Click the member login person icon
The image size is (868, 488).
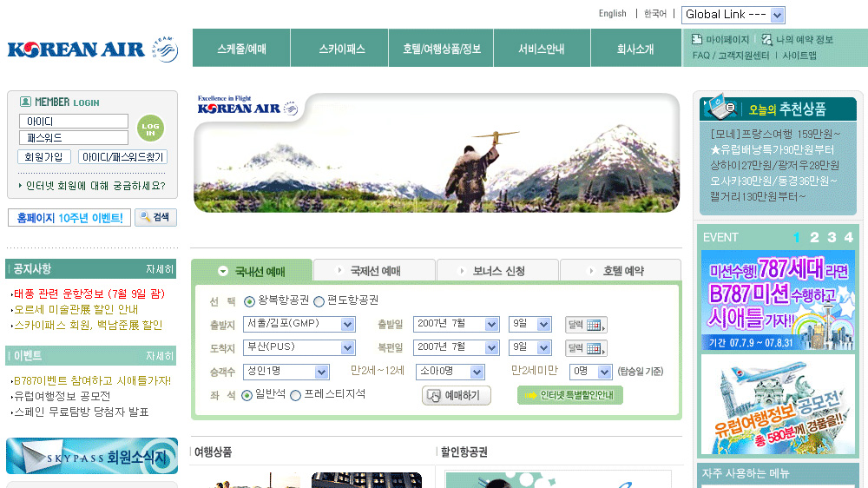tap(25, 102)
